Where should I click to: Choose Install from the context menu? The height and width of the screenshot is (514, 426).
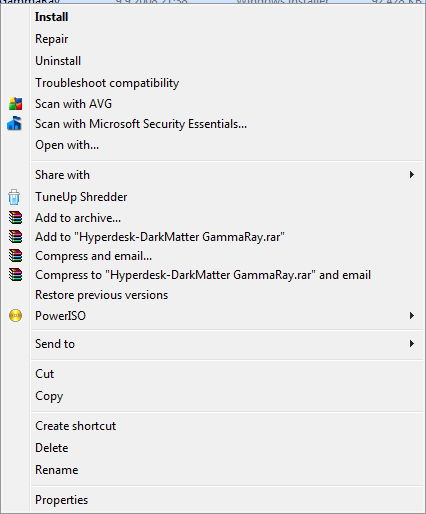(51, 17)
